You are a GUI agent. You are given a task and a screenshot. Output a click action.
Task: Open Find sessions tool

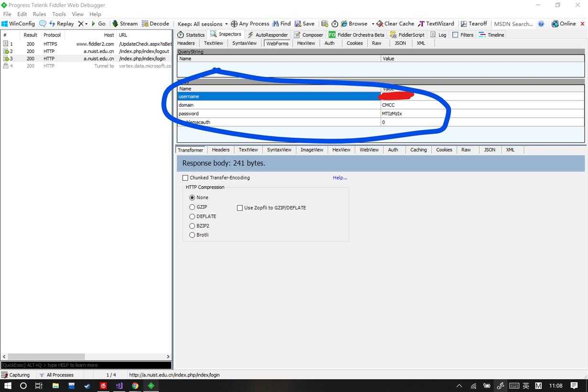point(282,23)
